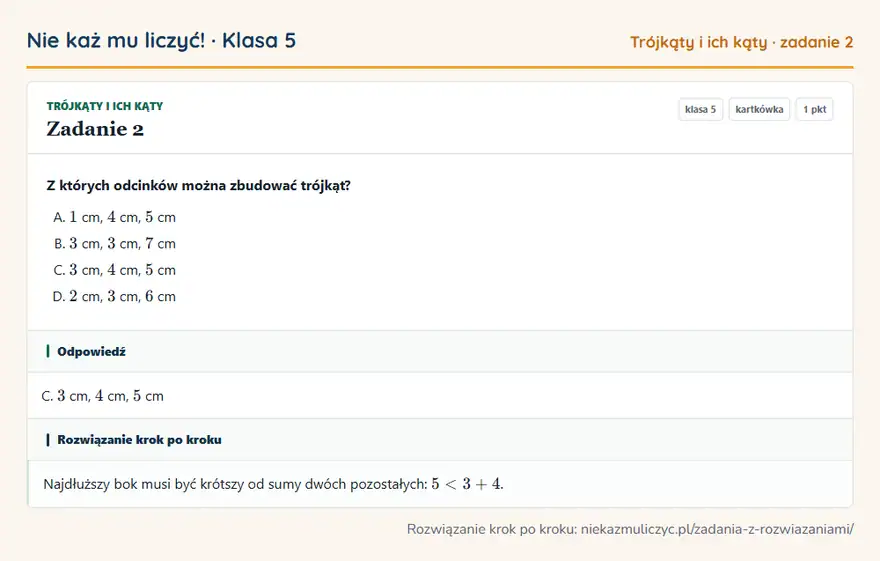Select option A. 1 cm, 4 cm, 5 cm

coord(114,217)
